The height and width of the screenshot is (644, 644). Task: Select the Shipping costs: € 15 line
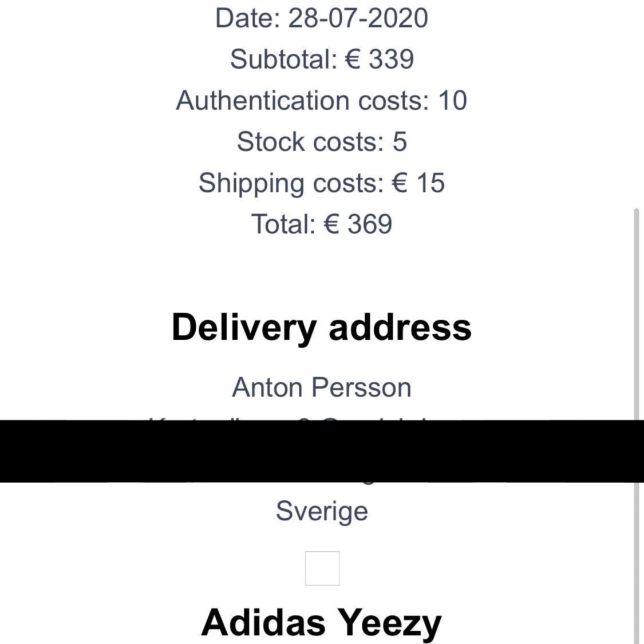tap(322, 183)
